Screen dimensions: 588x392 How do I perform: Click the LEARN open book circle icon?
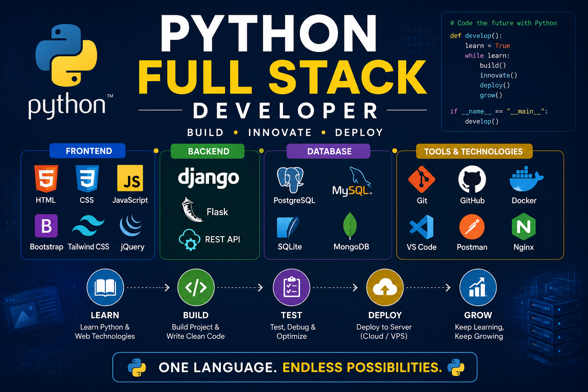point(105,287)
